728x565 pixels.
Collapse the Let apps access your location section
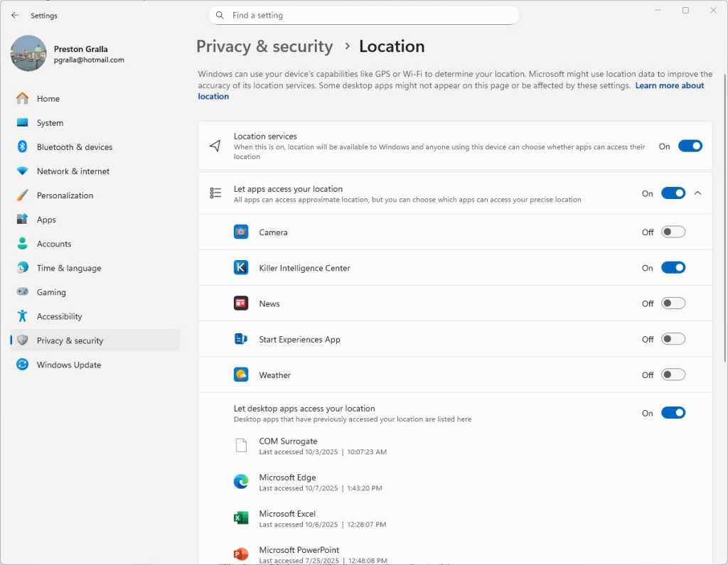click(697, 193)
